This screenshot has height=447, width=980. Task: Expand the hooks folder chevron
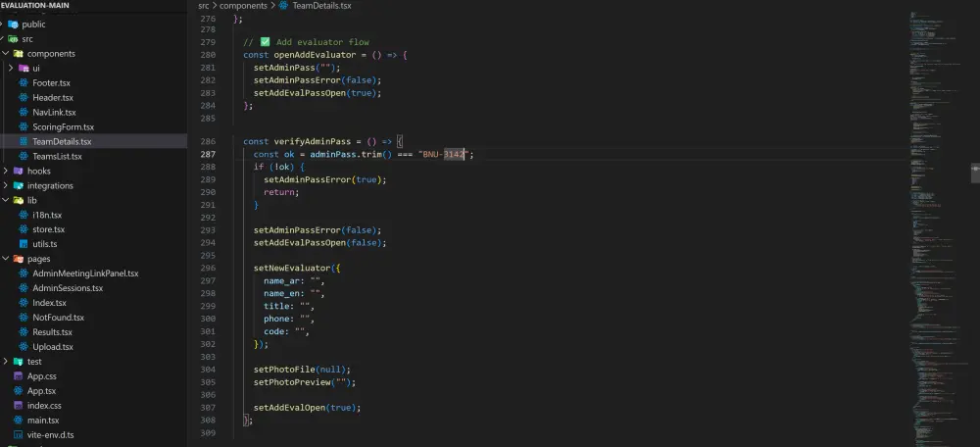6,171
